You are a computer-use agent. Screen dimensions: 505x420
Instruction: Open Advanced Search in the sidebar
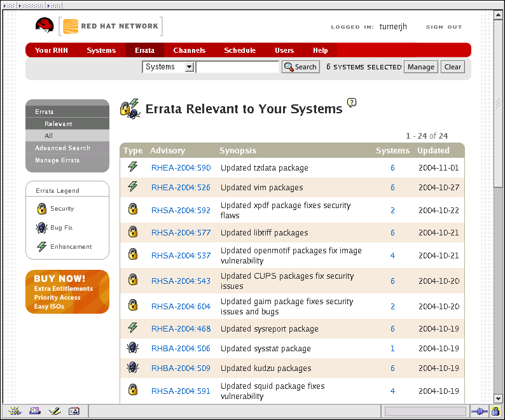pos(67,148)
